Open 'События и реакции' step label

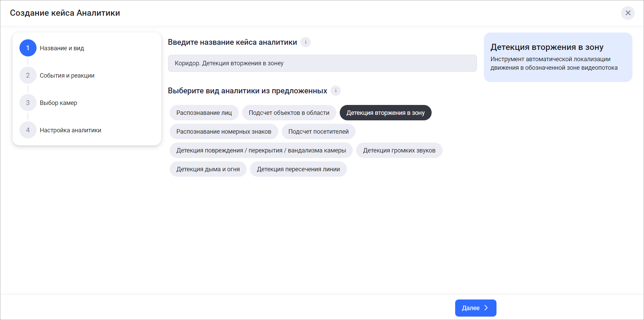click(67, 76)
